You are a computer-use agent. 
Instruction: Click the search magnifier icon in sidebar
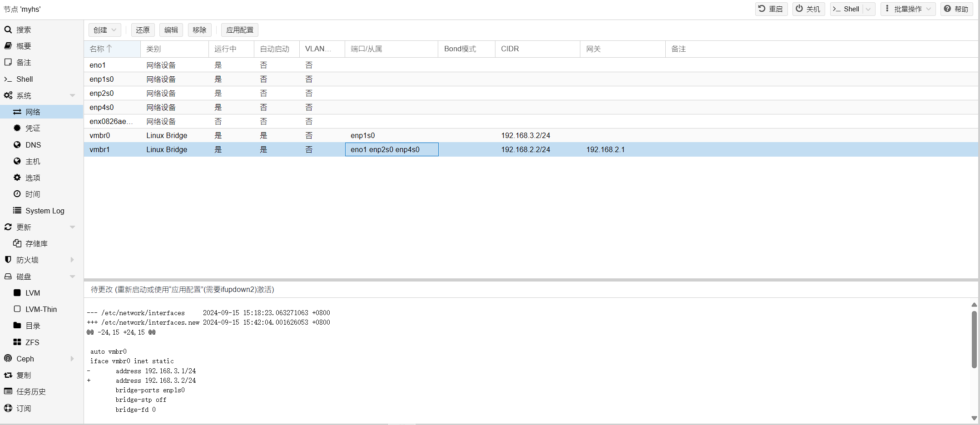point(8,30)
